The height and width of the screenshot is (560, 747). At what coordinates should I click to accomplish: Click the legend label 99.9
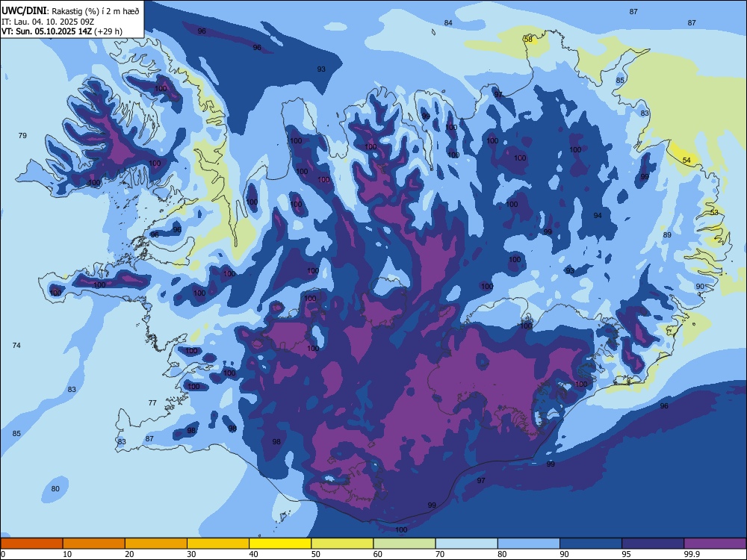[691, 554]
